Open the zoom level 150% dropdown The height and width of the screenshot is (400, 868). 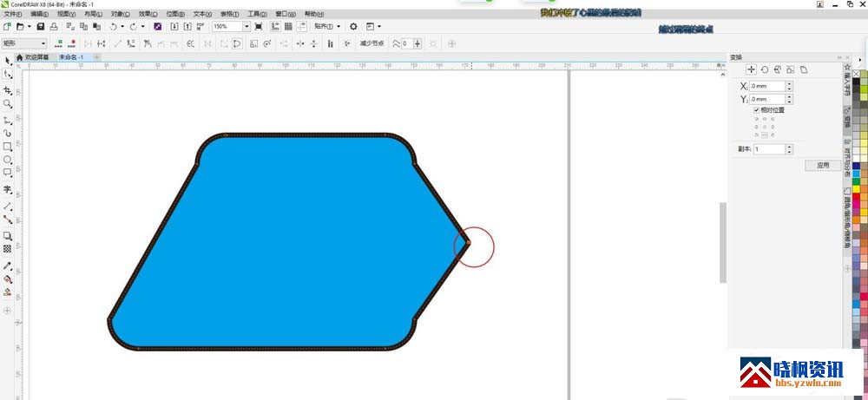(x=247, y=27)
